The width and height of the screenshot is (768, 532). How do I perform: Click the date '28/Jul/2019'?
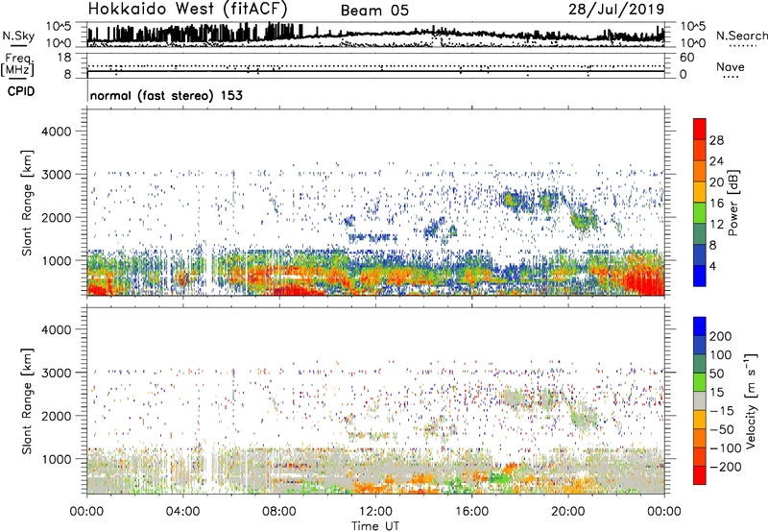coord(616,10)
